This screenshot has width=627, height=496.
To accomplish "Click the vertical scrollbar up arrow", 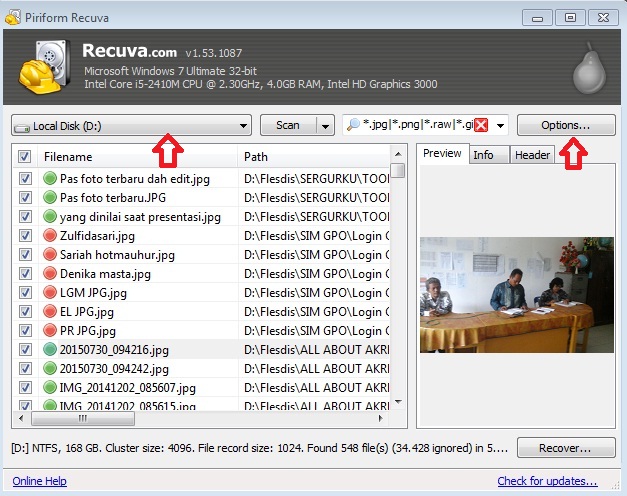I will tap(398, 154).
